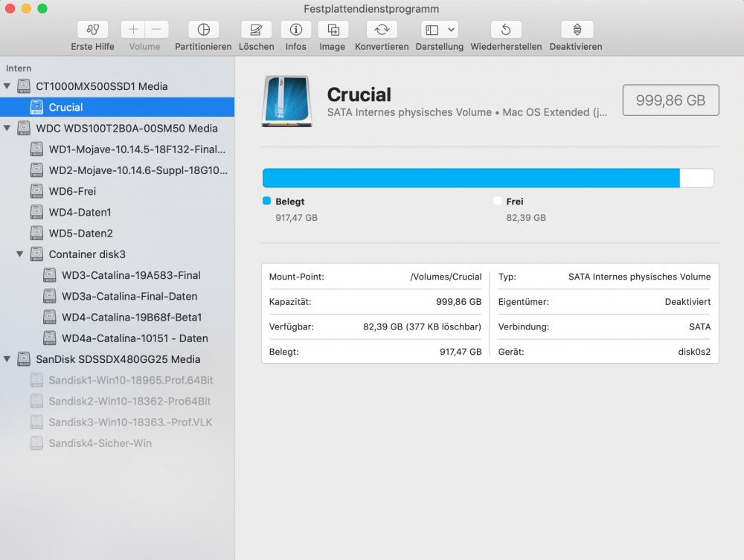The width and height of the screenshot is (744, 560).
Task: Select the WD4-Catalina-19B68f-Beta1 volume
Action: point(118,318)
